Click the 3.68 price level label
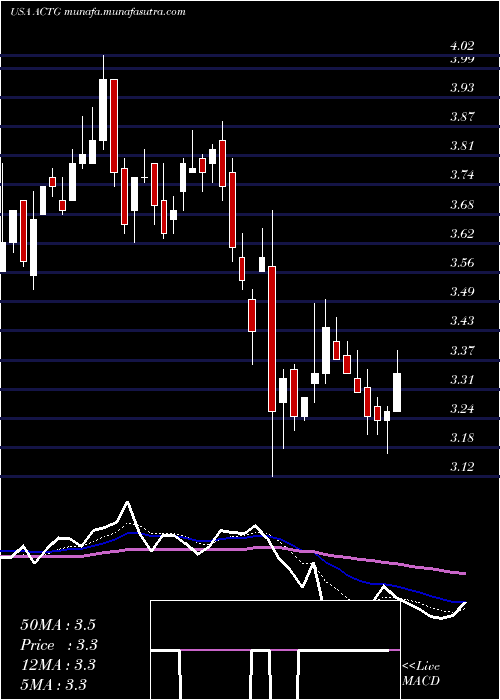500x700 pixels. pyautogui.click(x=462, y=205)
